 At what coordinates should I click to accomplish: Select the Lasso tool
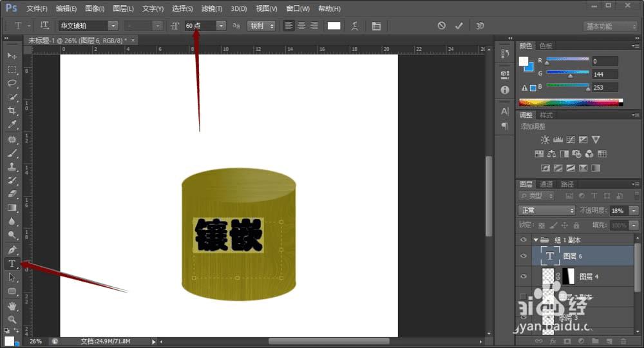coord(12,83)
